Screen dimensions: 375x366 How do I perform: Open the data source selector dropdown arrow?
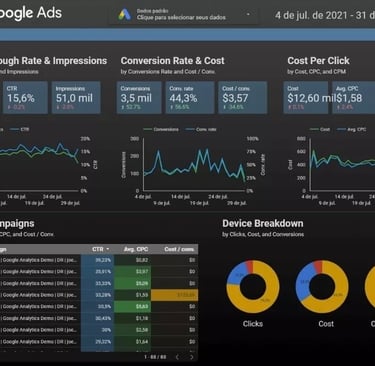pos(248,14)
